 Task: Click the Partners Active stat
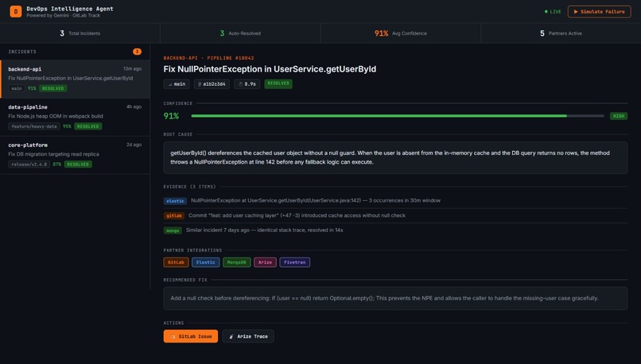tap(561, 33)
